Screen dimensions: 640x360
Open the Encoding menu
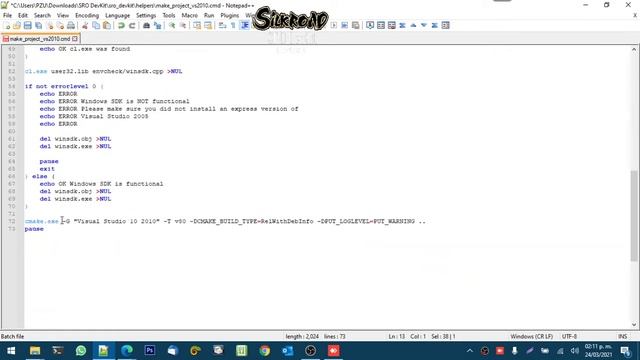point(87,15)
